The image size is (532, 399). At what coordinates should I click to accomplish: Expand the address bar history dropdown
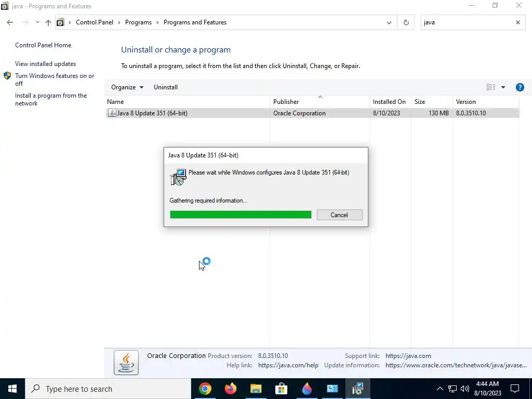point(389,23)
